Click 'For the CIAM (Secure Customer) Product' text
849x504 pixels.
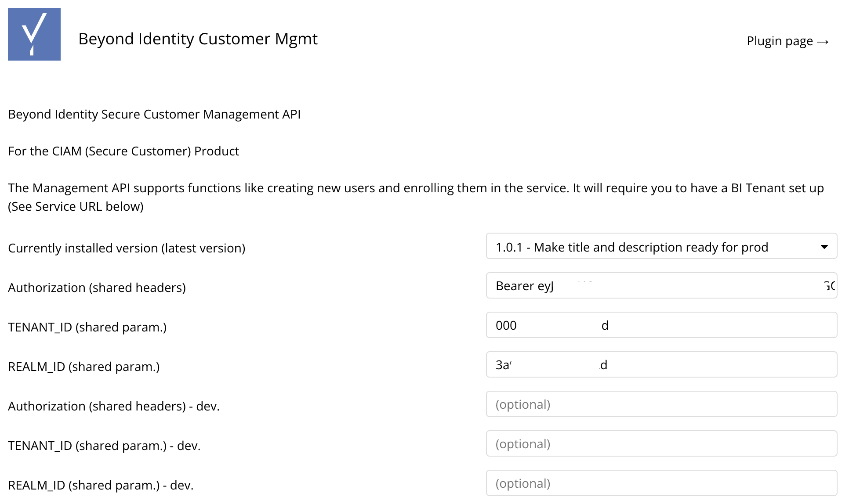pyautogui.click(x=123, y=151)
